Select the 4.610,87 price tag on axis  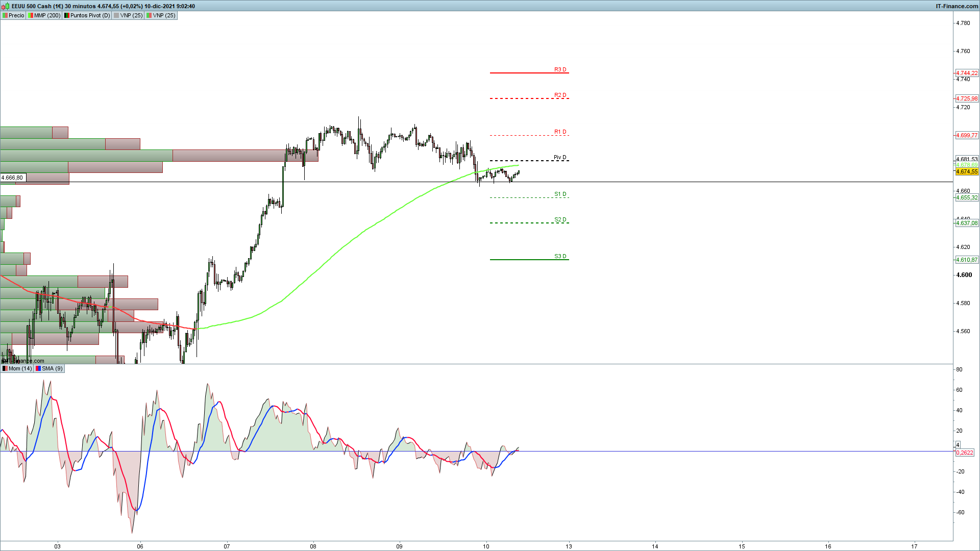click(967, 260)
